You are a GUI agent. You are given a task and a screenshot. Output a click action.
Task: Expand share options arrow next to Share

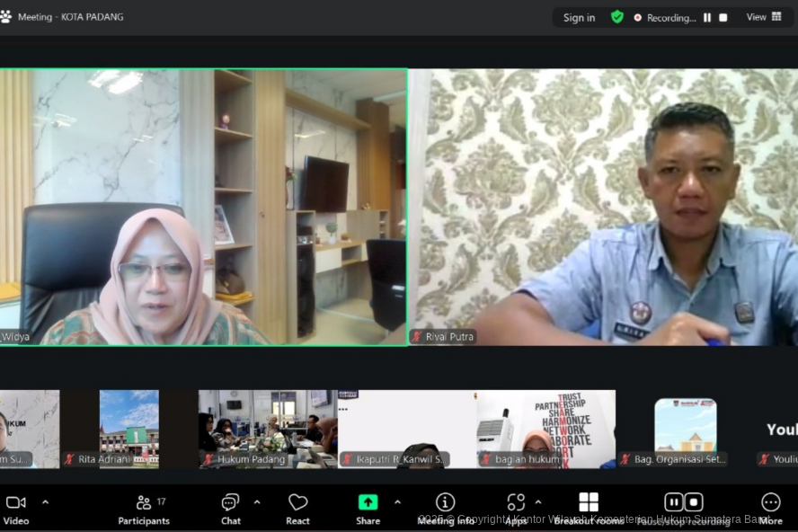click(397, 502)
